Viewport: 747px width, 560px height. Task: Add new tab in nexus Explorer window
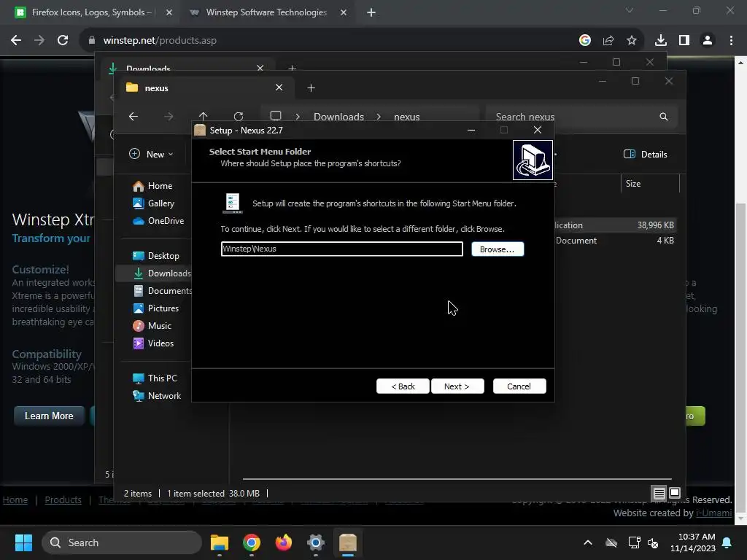click(311, 88)
